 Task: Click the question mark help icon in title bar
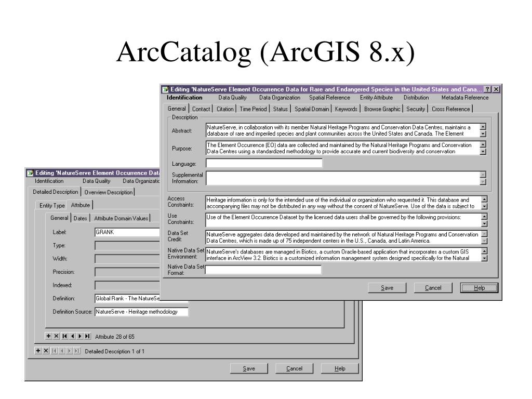tap(487, 89)
